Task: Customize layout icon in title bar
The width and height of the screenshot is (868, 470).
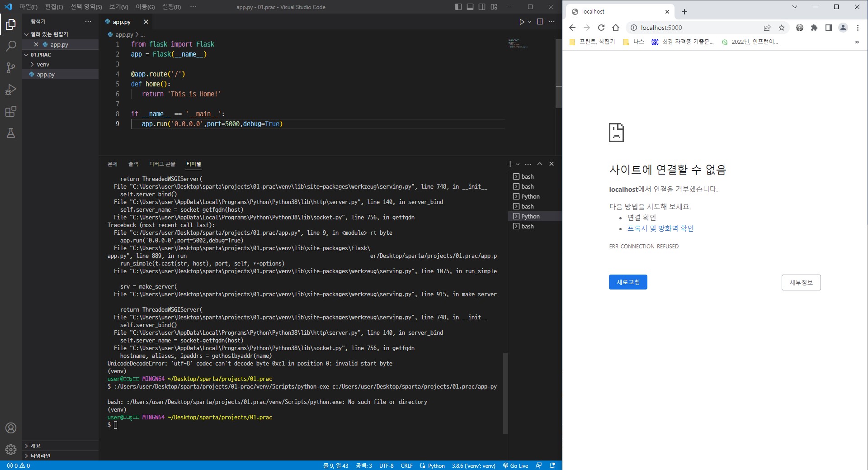Action: 494,7
